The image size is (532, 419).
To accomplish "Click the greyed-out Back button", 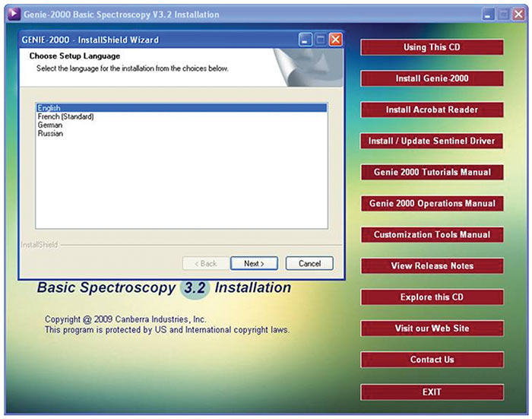I will (206, 263).
